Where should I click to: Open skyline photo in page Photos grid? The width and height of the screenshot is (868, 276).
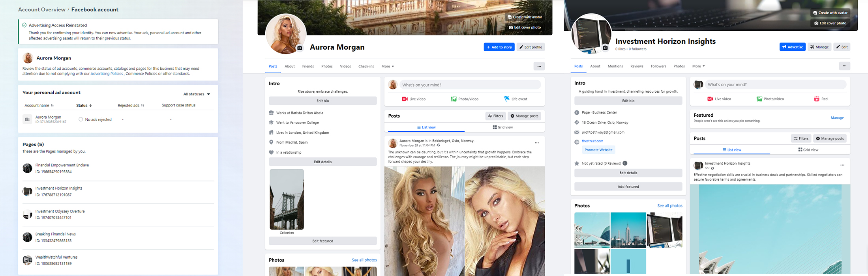tap(628, 230)
